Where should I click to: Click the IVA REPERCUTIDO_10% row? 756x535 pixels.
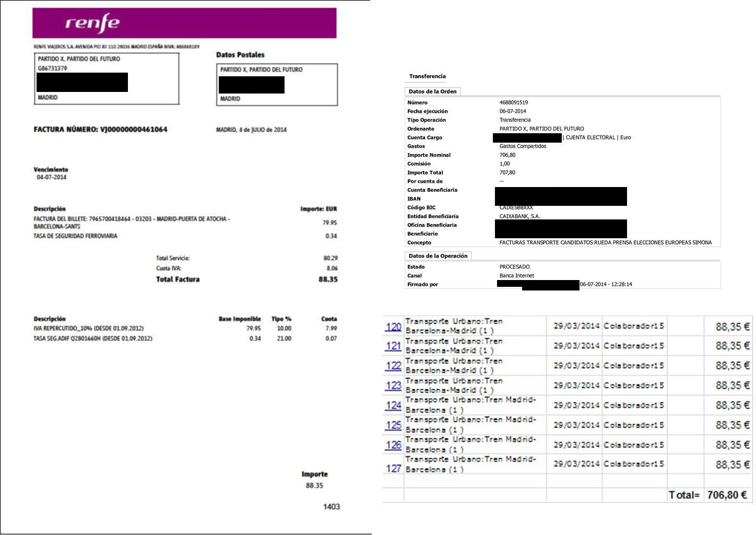(185, 329)
